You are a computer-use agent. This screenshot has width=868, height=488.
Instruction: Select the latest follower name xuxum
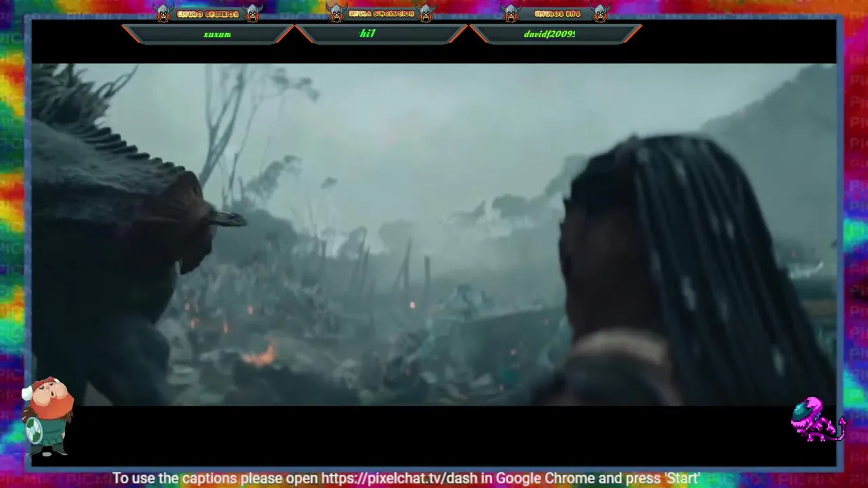click(x=217, y=34)
